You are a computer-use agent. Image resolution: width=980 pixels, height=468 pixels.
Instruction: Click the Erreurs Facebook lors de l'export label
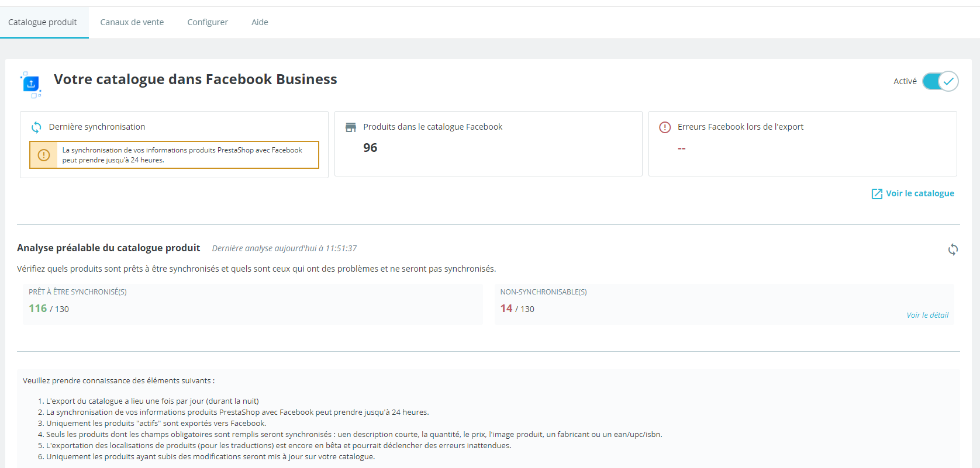tap(740, 127)
